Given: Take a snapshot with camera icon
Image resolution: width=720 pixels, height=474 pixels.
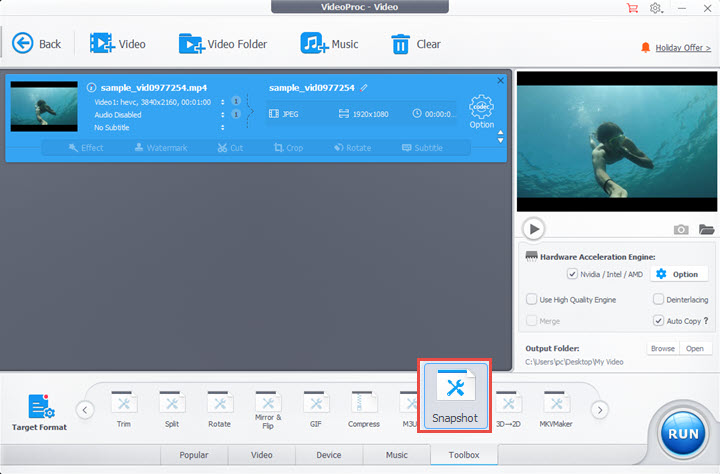Looking at the screenshot, I should [681, 229].
